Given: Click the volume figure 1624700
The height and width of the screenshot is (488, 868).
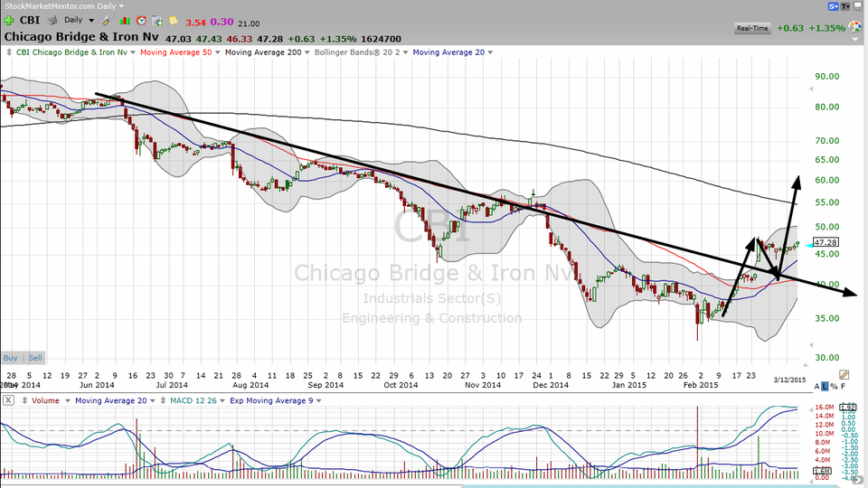Looking at the screenshot, I should pyautogui.click(x=381, y=39).
